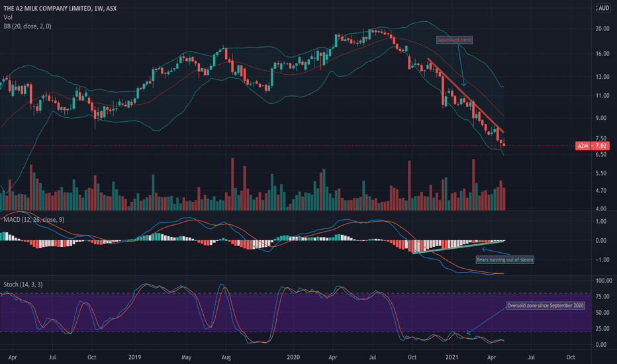Click the 16.00 price axis label
The height and width of the screenshot is (364, 617).
(x=602, y=54)
